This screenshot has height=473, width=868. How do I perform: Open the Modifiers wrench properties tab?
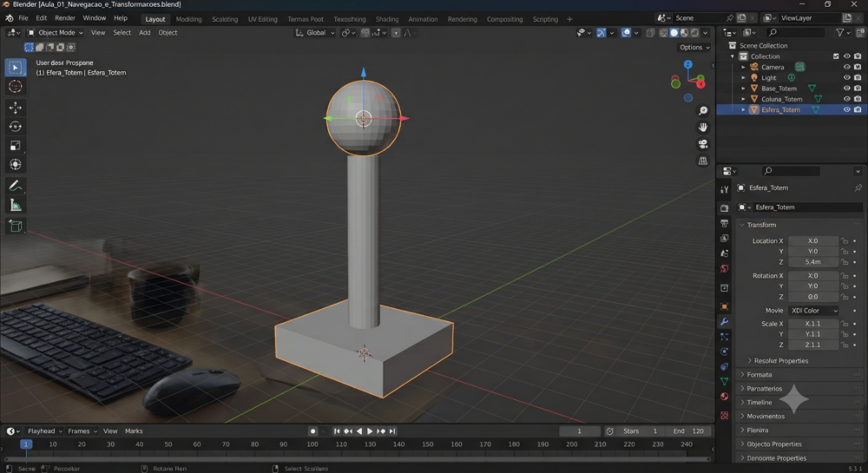(725, 321)
